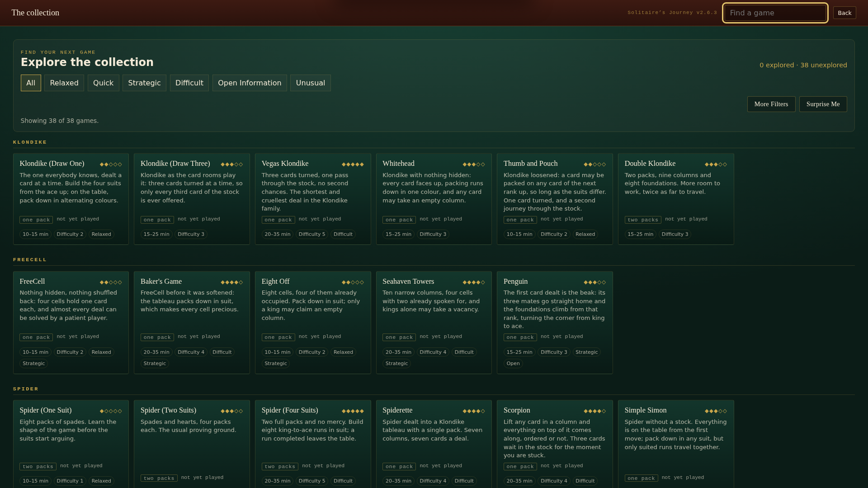Screen dimensions: 868x488
Task: Open the Klondike (Draw One) card
Action: [71, 199]
